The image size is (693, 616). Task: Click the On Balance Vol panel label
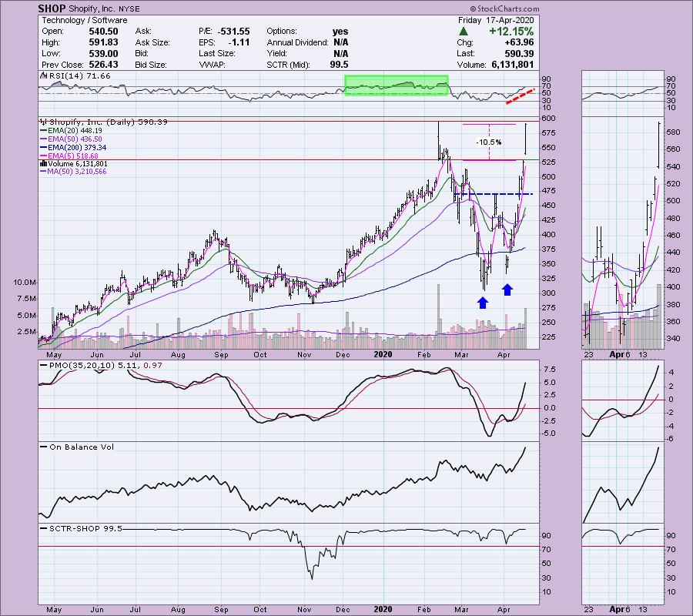76,447
